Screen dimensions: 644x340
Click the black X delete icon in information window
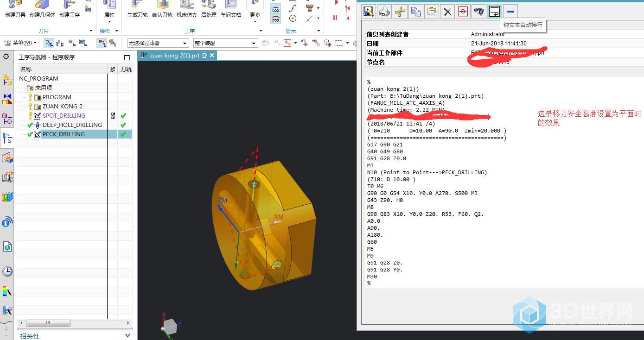click(447, 12)
